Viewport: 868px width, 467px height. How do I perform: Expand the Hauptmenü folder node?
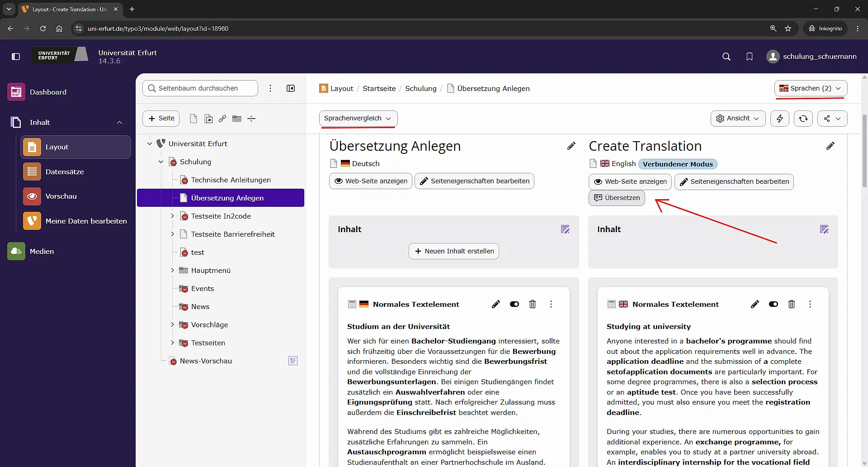[x=172, y=270]
